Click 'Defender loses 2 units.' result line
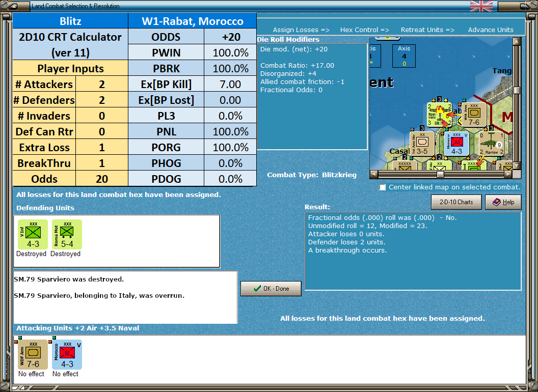 click(x=346, y=242)
